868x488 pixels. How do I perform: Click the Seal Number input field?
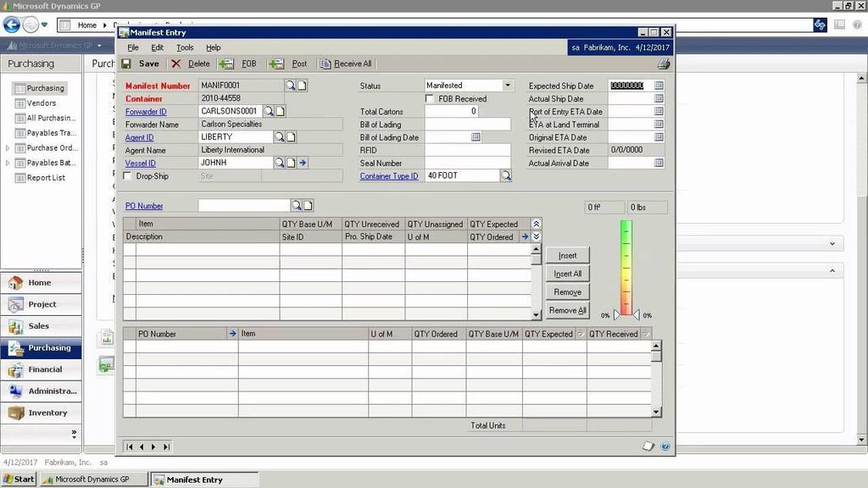467,163
